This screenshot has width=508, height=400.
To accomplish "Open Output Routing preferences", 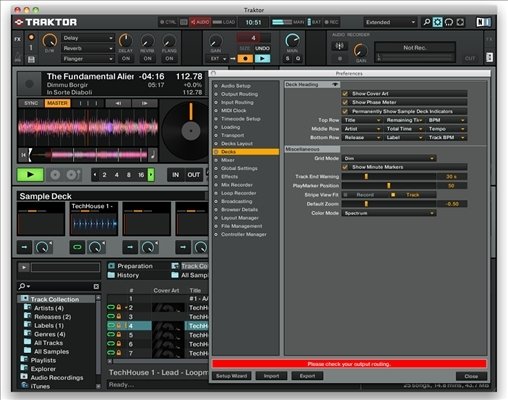I will point(239,94).
